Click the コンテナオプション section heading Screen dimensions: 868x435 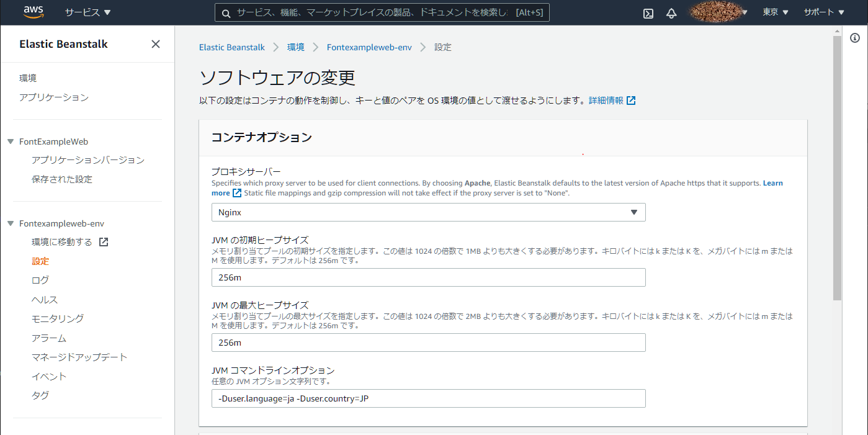[262, 137]
